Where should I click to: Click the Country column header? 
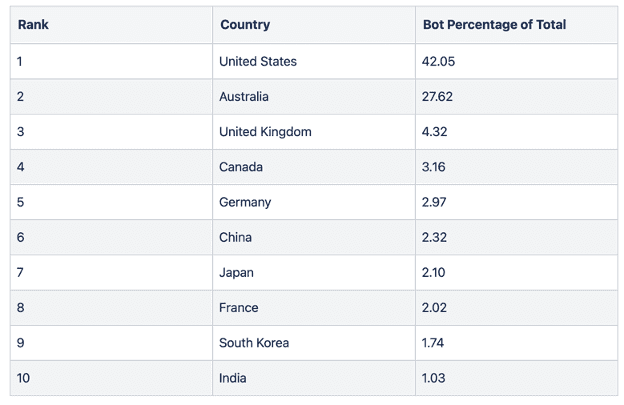pos(314,25)
